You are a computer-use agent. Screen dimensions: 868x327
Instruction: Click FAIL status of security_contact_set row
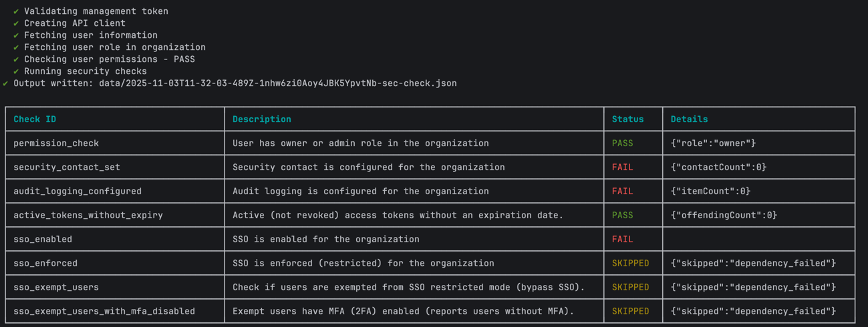623,168
